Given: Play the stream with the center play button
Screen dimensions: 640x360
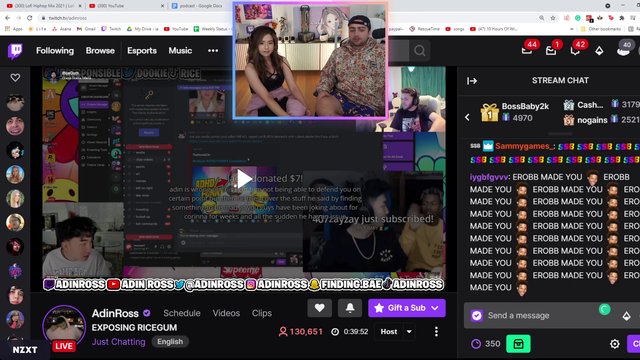Looking at the screenshot, I should point(244,179).
